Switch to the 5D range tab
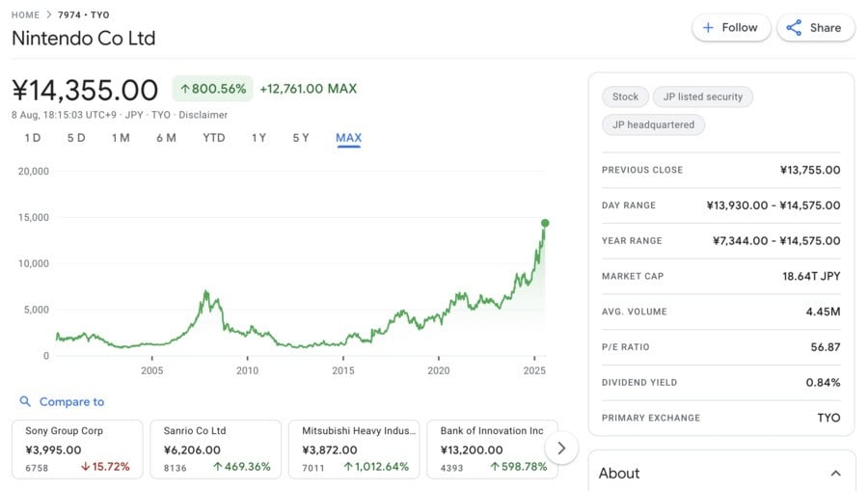 click(76, 138)
